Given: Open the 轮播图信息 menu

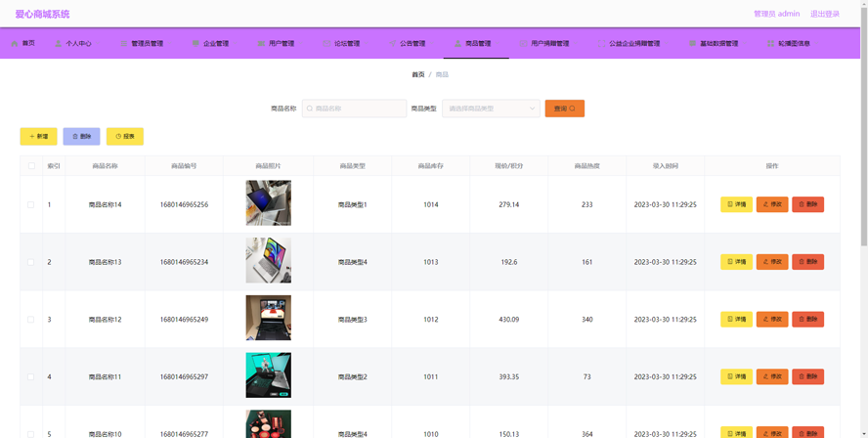Looking at the screenshot, I should click(792, 43).
